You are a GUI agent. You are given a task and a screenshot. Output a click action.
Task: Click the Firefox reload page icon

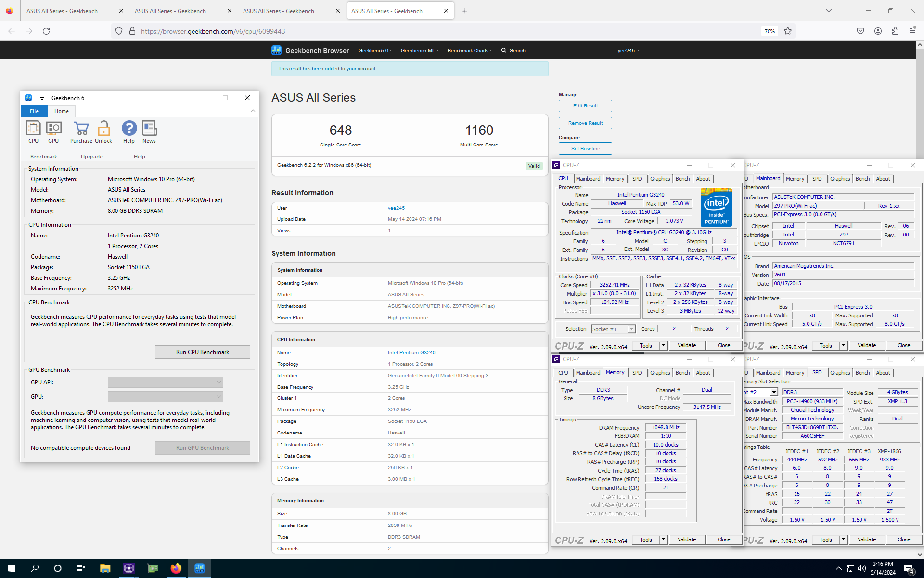(x=46, y=31)
